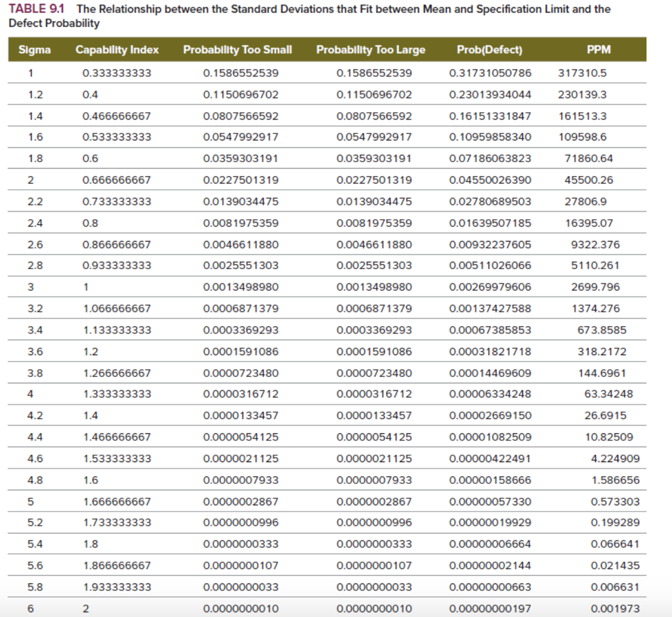Select PPM value 10.82509
The image size is (672, 617).
click(x=608, y=437)
